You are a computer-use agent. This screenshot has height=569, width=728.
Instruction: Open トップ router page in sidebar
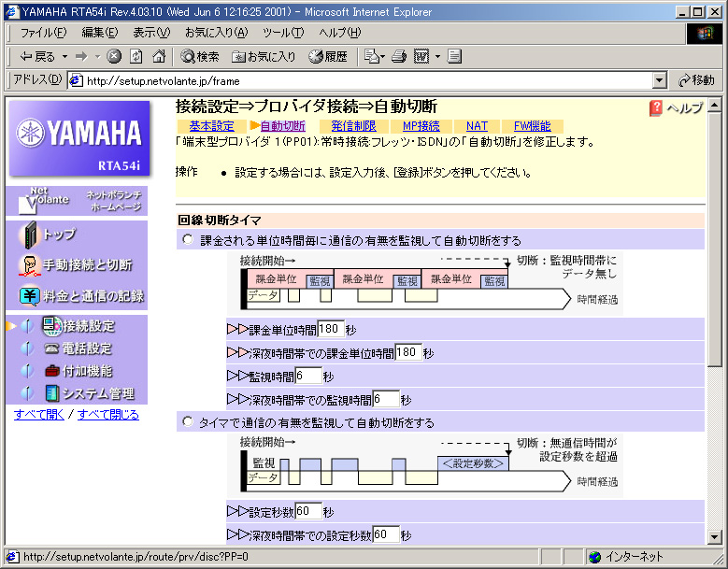[x=59, y=235]
